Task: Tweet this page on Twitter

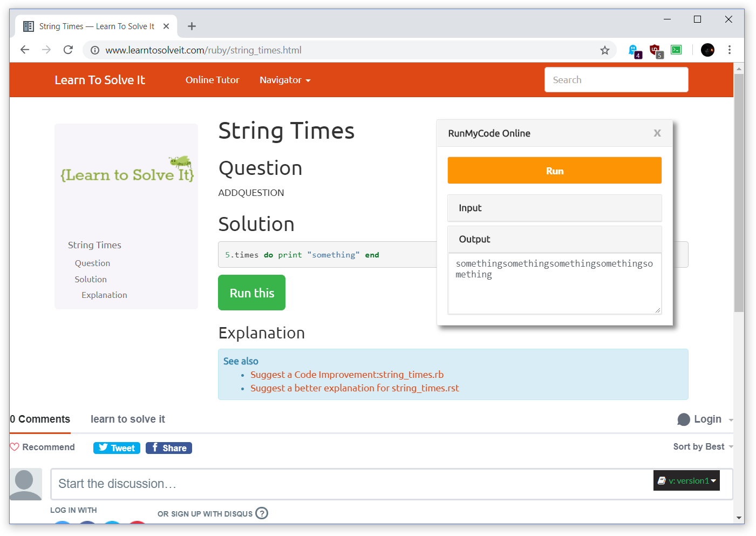Action: click(117, 448)
